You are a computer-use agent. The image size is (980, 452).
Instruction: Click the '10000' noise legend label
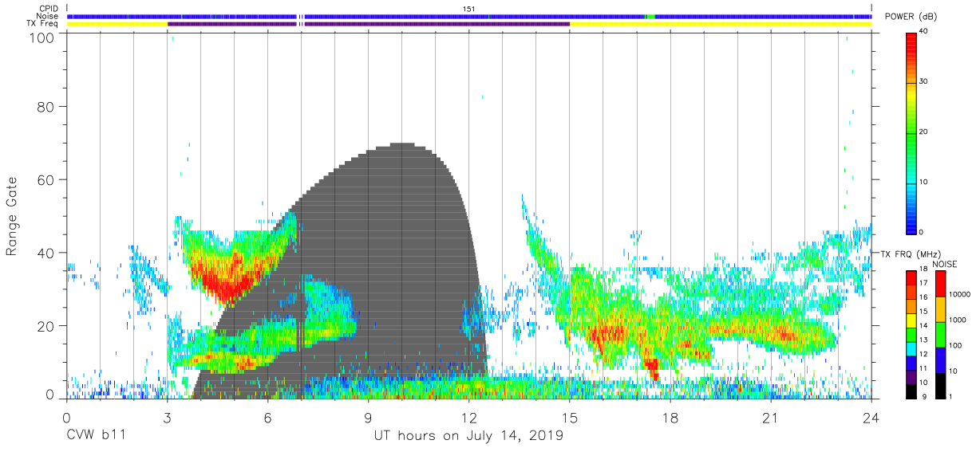click(958, 294)
